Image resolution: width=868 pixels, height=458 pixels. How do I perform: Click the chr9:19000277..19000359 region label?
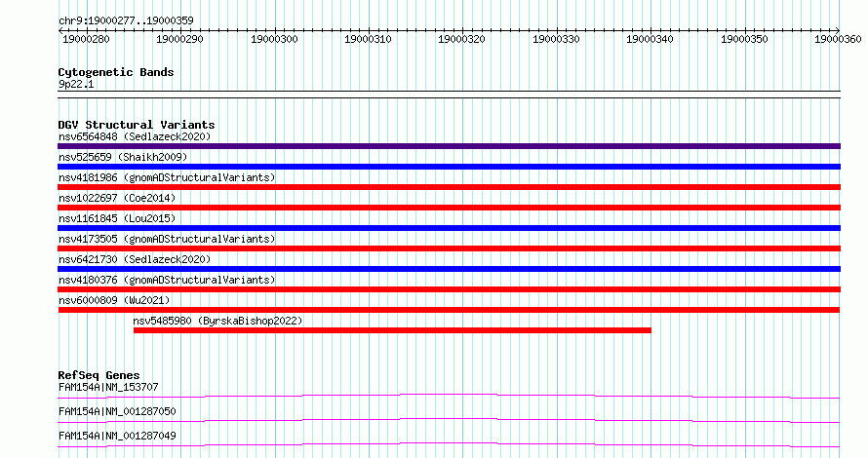pyautogui.click(x=126, y=20)
